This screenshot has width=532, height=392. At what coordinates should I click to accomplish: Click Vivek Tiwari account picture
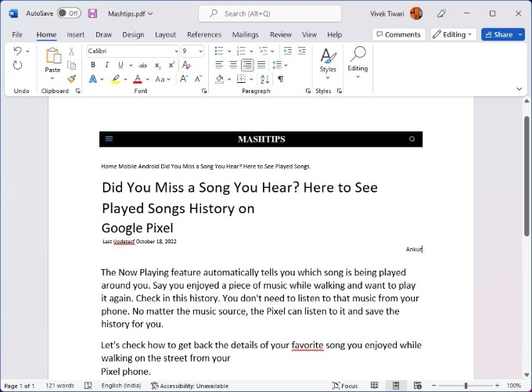click(x=416, y=13)
